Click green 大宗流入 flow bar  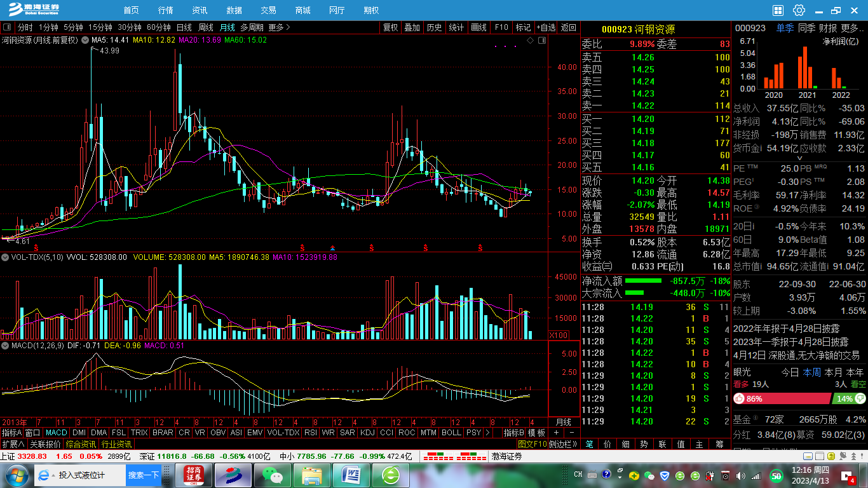click(x=634, y=293)
